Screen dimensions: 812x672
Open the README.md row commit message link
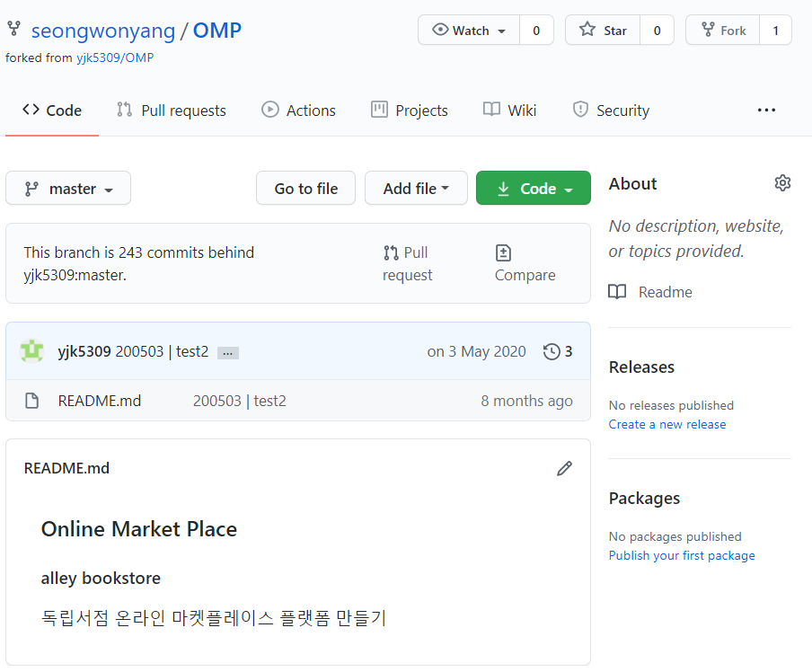[x=240, y=401]
